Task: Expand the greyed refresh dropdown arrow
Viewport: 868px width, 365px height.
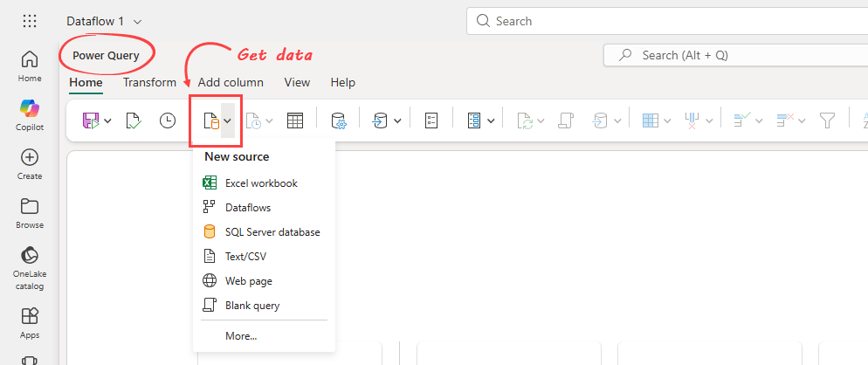Action: pos(541,121)
